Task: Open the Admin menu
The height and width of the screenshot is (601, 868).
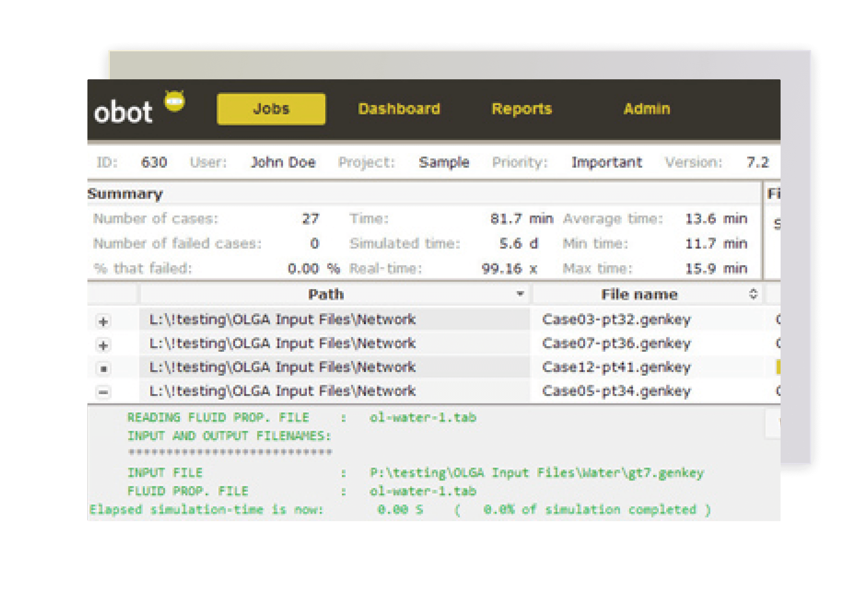Action: 646,109
